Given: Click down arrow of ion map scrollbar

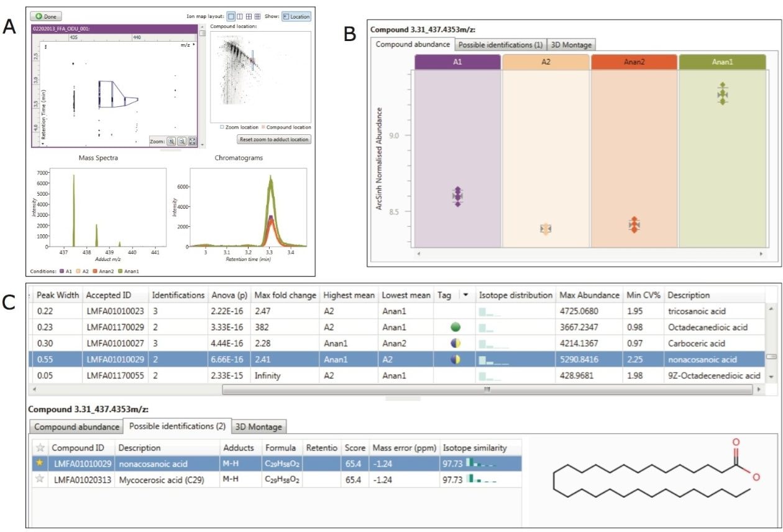Looking at the screenshot, I should tap(202, 144).
